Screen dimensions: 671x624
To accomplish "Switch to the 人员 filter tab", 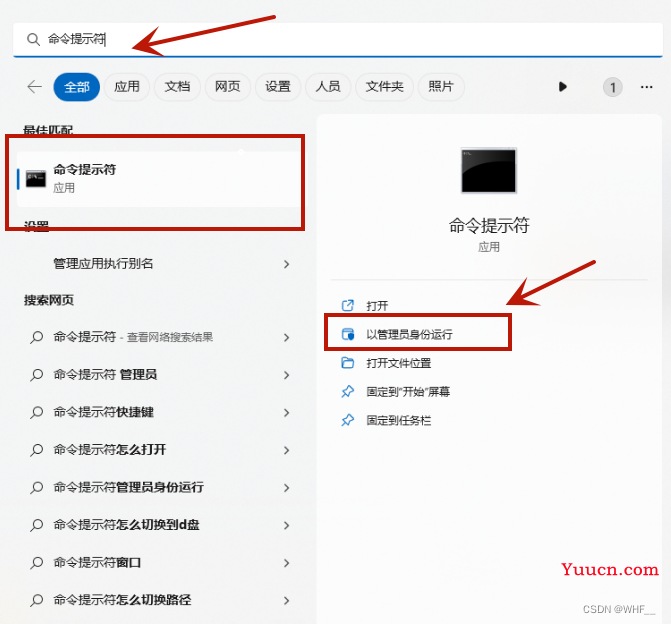I will click(x=328, y=87).
